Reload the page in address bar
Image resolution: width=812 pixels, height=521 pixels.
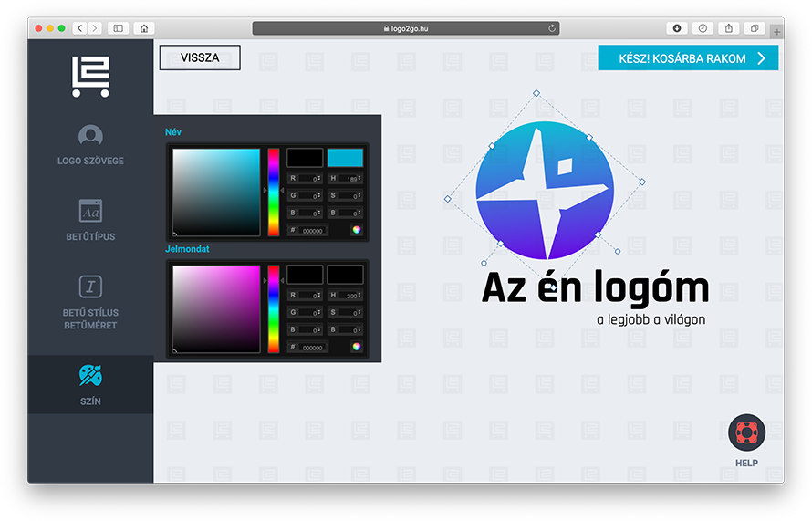(x=552, y=28)
